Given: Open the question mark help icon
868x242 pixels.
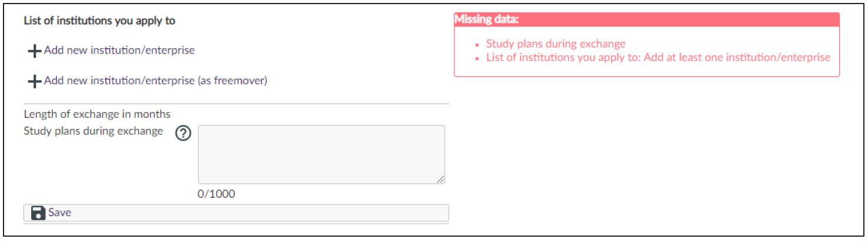Looking at the screenshot, I should [184, 134].
